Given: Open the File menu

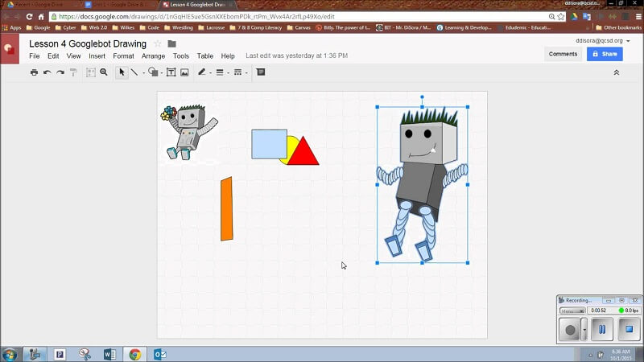Looking at the screenshot, I should (x=35, y=56).
